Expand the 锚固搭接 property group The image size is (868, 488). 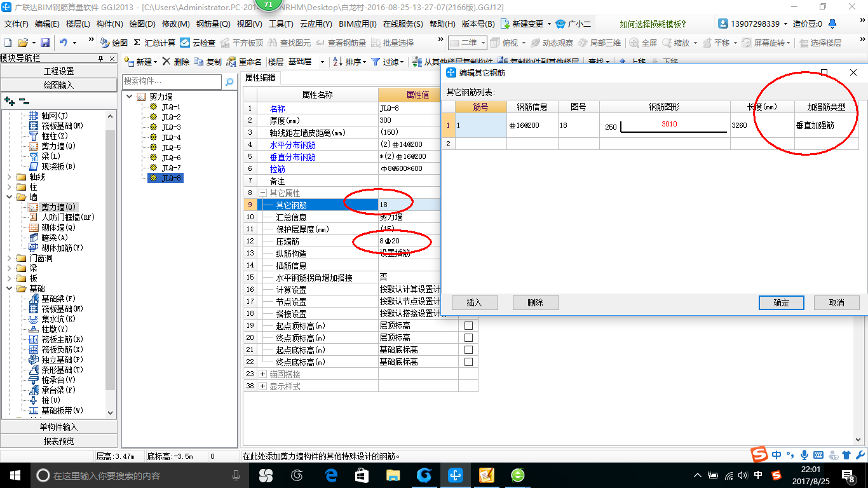tap(263, 374)
